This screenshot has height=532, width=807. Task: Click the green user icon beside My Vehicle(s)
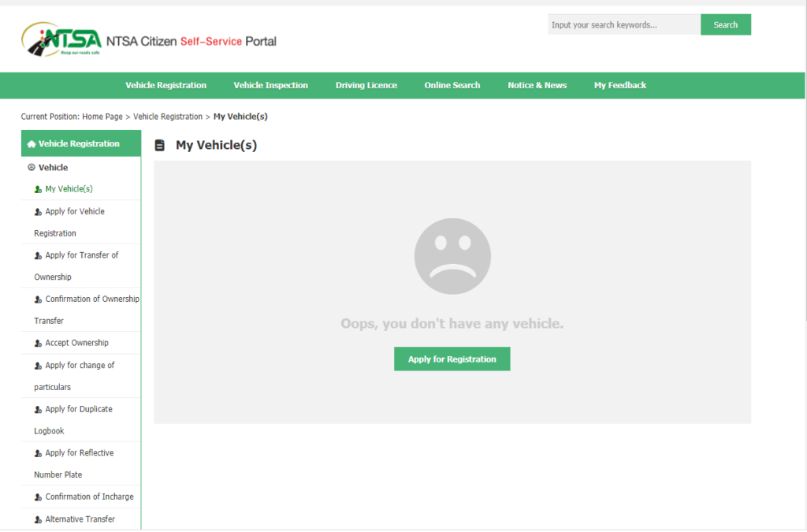click(x=38, y=189)
